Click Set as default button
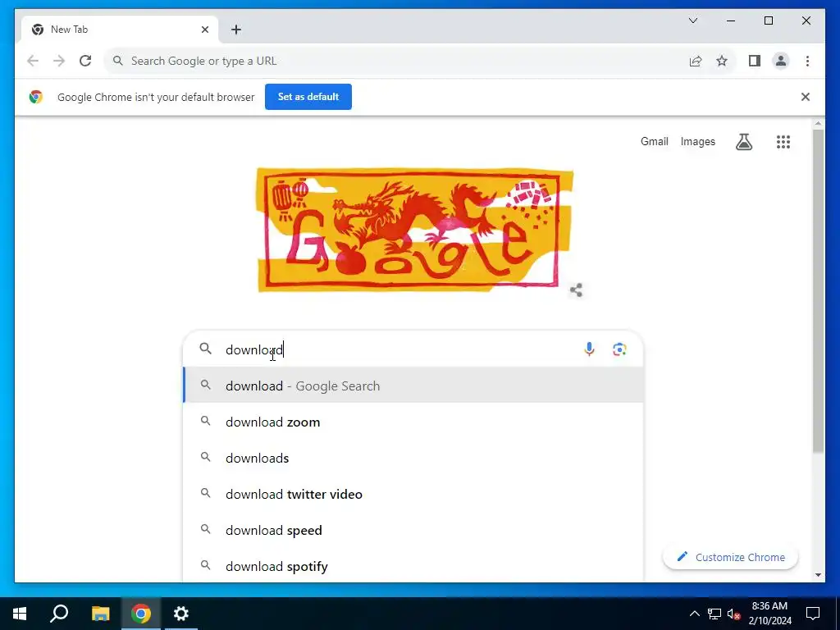840x630 pixels. coord(308,97)
